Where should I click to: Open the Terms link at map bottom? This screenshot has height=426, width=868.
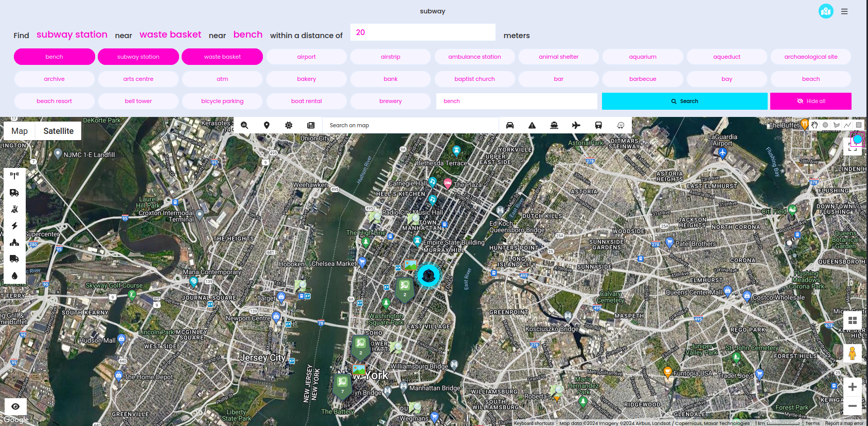pyautogui.click(x=812, y=423)
